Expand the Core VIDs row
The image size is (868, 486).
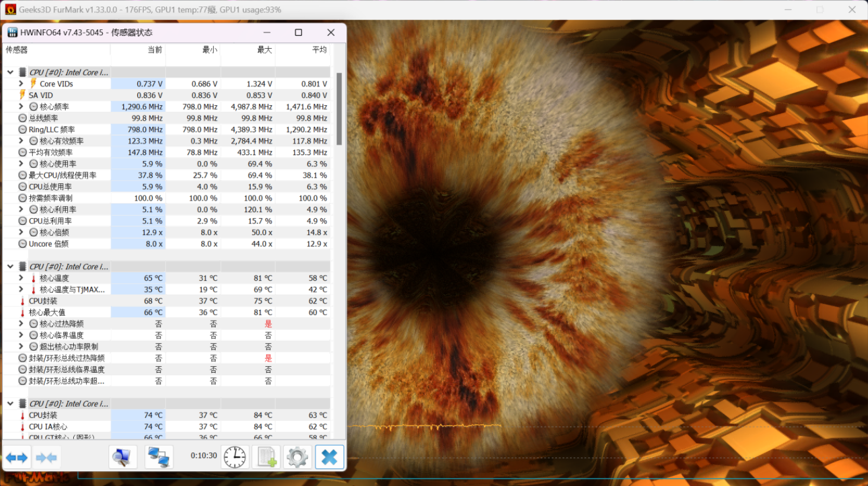[21, 84]
